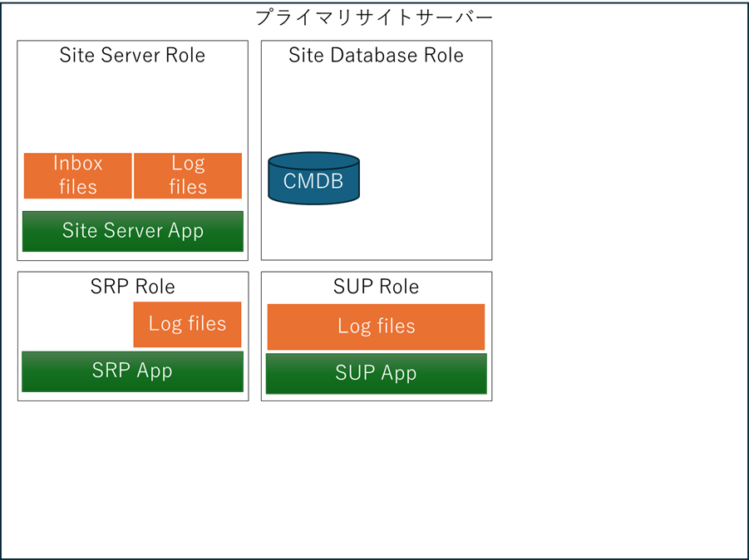
Task: Select the SUP Role heading
Action: tap(376, 287)
